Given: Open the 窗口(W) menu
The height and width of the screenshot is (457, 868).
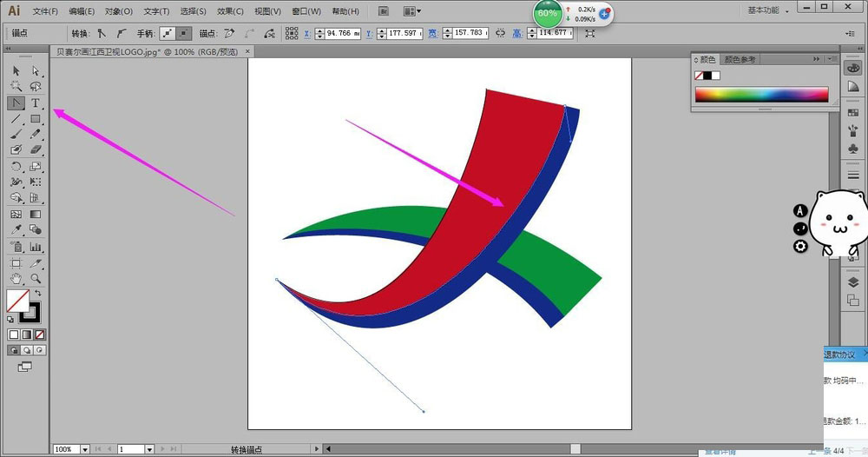Looking at the screenshot, I should pos(306,11).
